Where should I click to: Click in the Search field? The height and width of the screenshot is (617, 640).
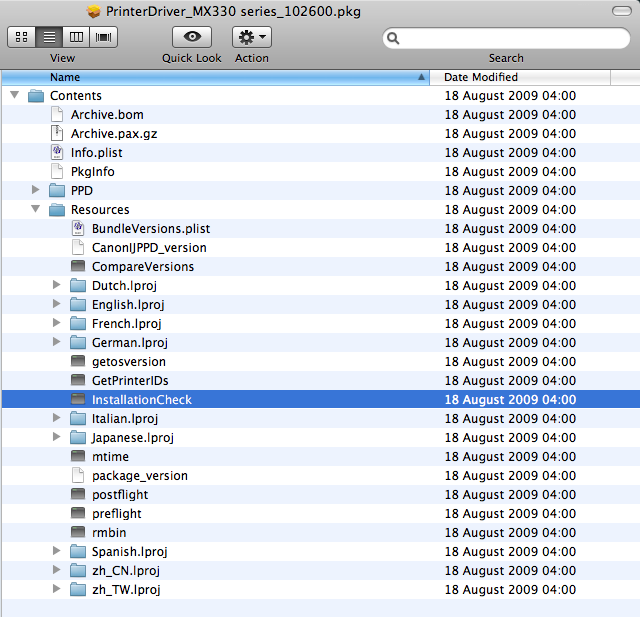[506, 38]
